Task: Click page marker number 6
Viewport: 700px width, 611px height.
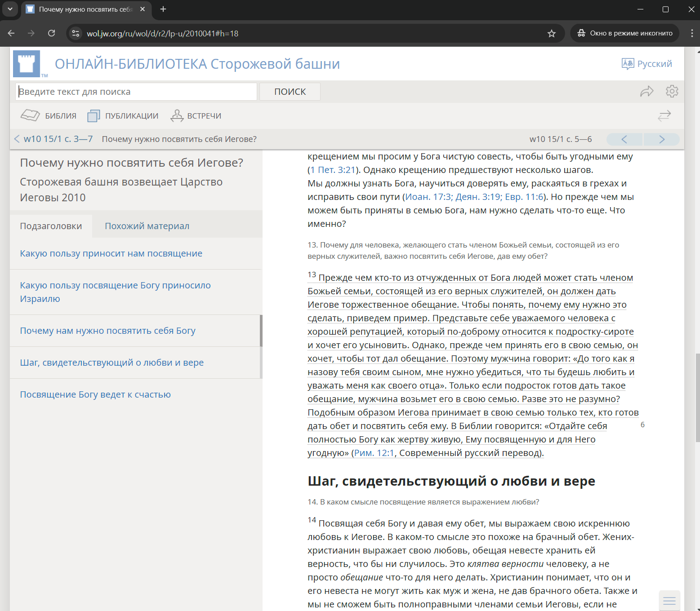Action: (642, 425)
